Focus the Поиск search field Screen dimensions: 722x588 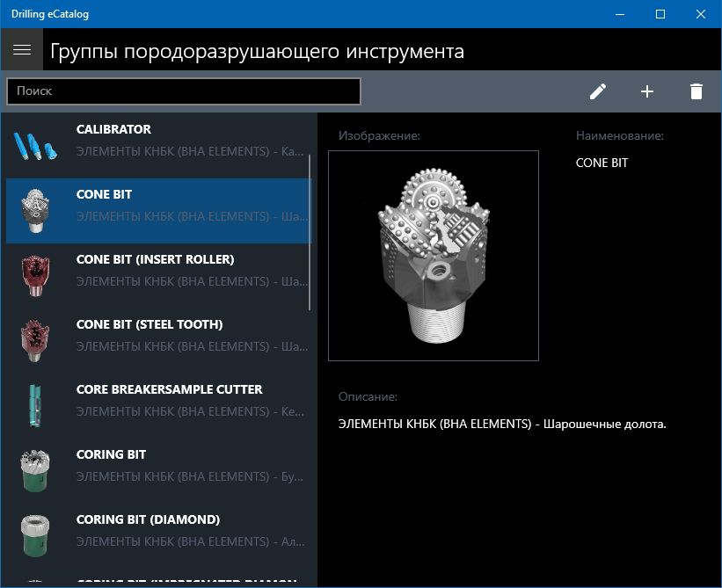183,91
